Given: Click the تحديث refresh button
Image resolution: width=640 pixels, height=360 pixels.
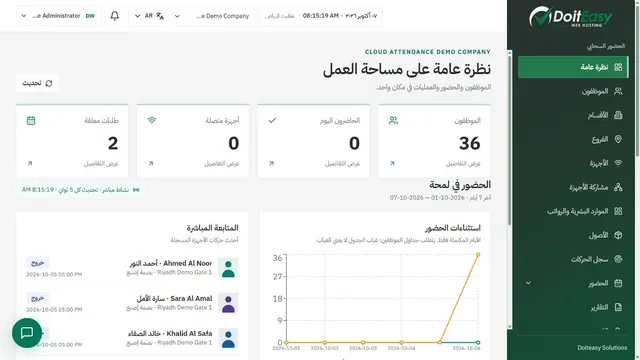Looking at the screenshot, I should 37,83.
